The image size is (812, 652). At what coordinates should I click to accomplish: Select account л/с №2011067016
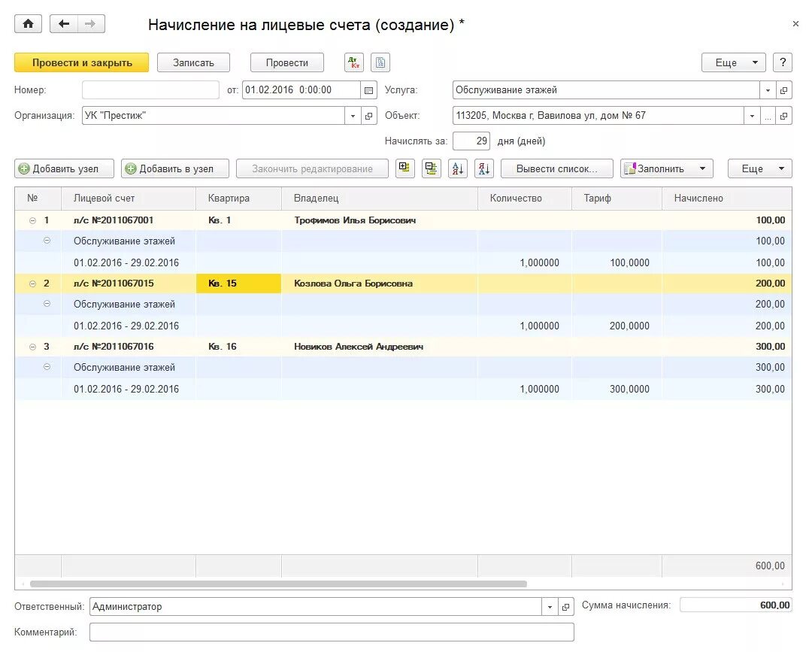(x=114, y=347)
